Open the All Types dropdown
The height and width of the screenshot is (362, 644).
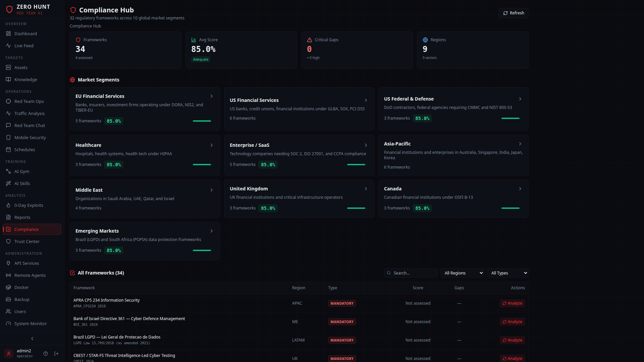(x=507, y=273)
